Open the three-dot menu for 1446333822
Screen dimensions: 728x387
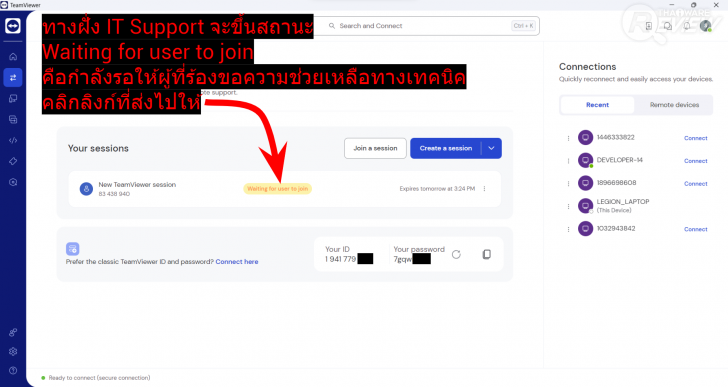(568, 138)
